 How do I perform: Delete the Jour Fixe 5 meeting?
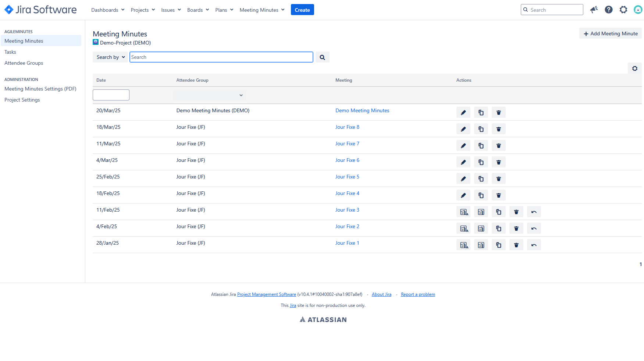click(498, 179)
